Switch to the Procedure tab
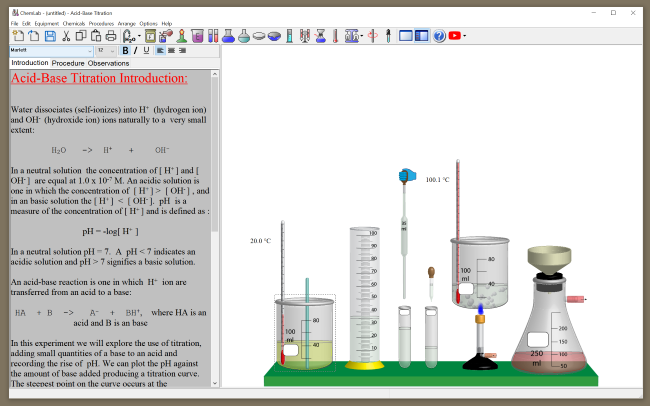This screenshot has width=650, height=406. (68, 63)
